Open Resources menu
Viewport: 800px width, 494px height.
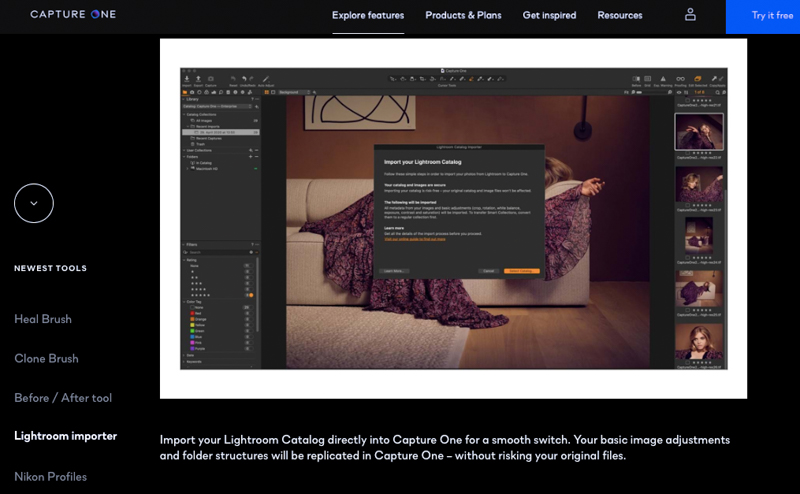[x=619, y=15]
